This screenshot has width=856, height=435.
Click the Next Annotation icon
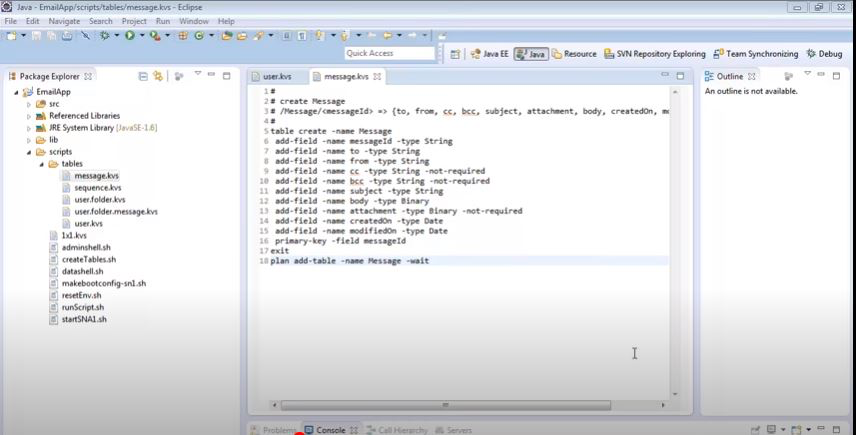pos(320,35)
